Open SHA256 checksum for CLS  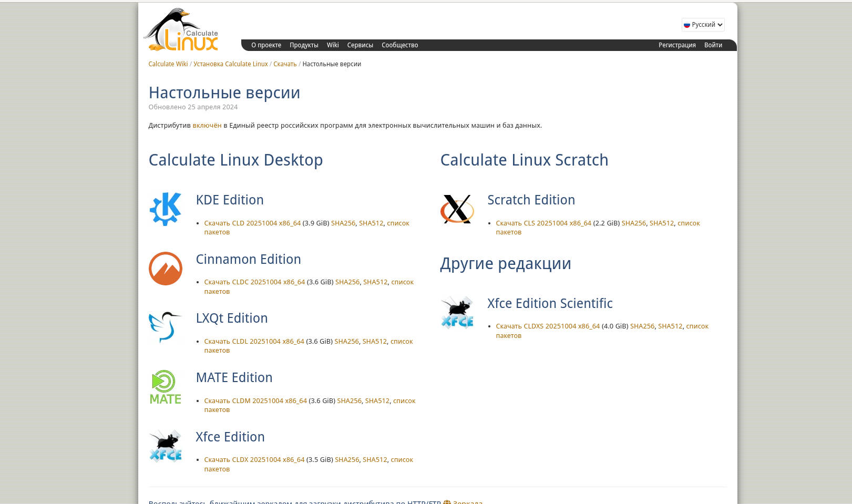[x=634, y=223]
